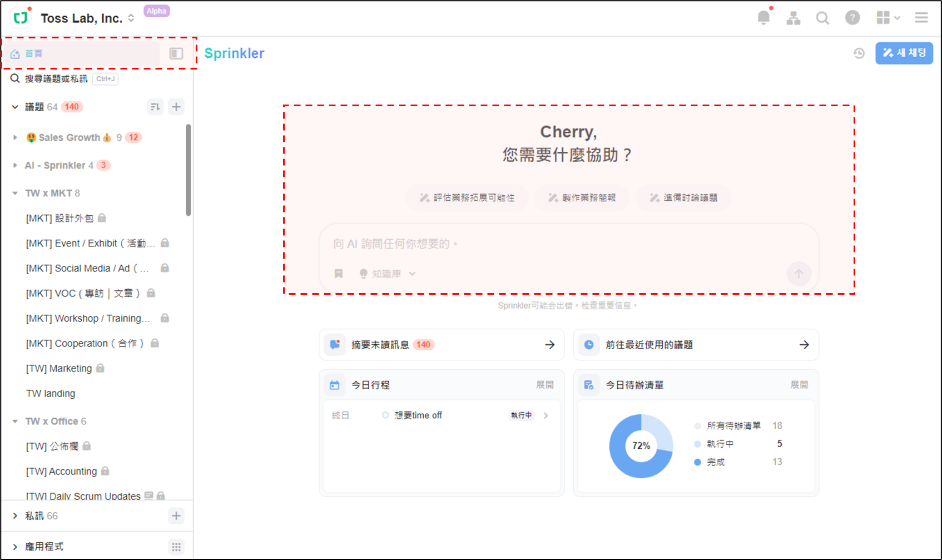Open TW landing topic

[x=51, y=393]
